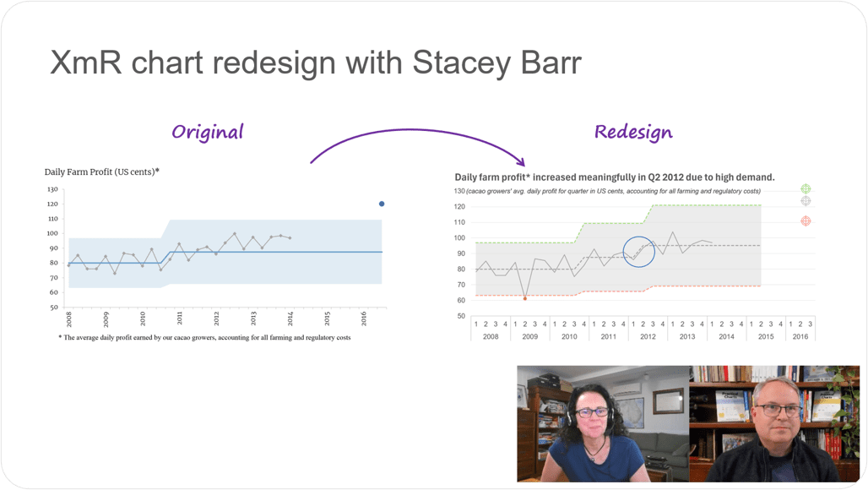The width and height of the screenshot is (868, 490).
Task: Click the 'Daily Farm Profit (US cents)*' title
Action: 102,171
